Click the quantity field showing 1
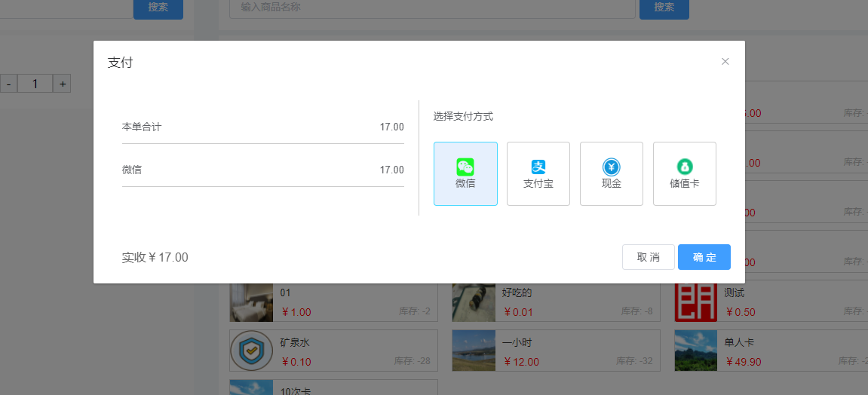The image size is (868, 395). click(x=35, y=84)
